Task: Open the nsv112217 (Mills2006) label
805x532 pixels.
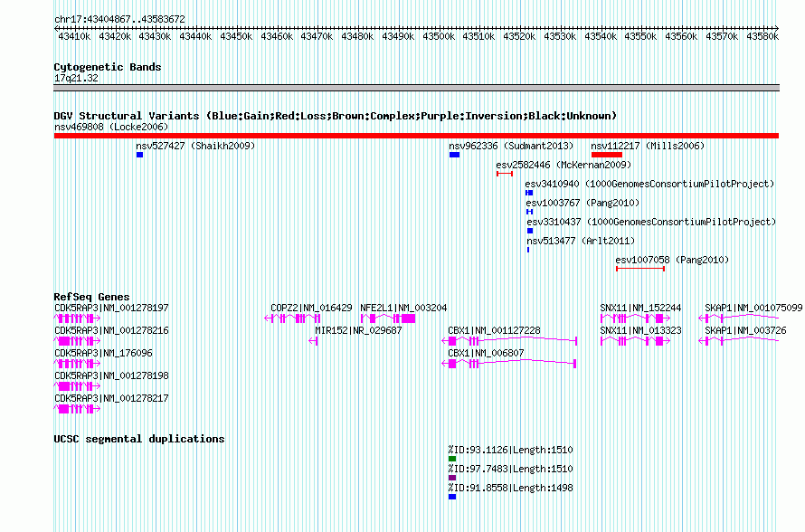Action: click(x=648, y=146)
